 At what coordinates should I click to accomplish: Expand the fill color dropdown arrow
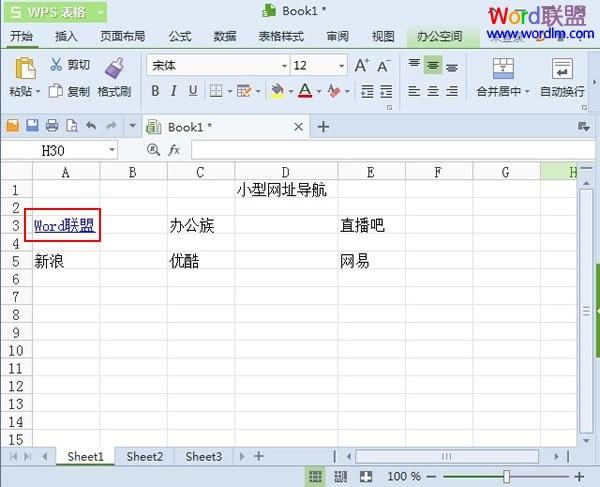pyautogui.click(x=291, y=91)
